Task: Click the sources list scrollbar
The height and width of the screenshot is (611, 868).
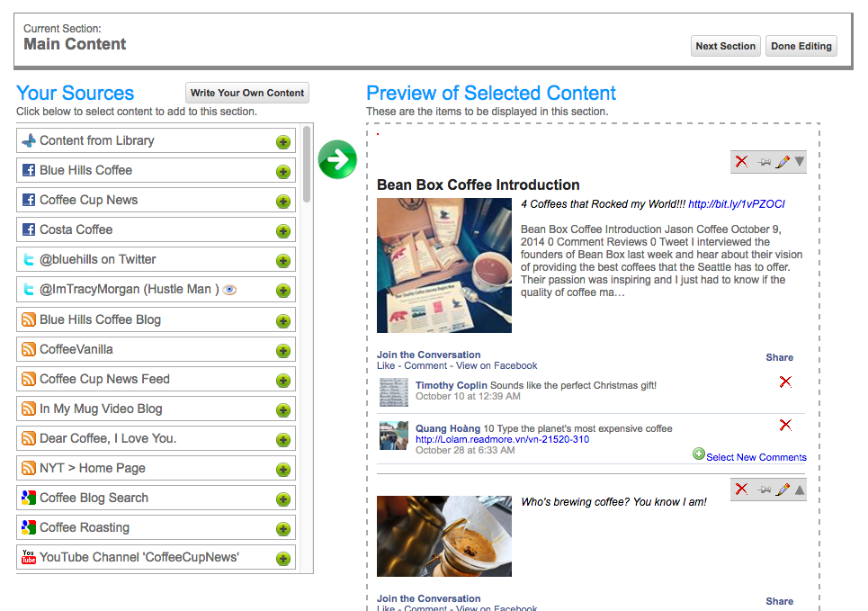Action: (x=307, y=165)
